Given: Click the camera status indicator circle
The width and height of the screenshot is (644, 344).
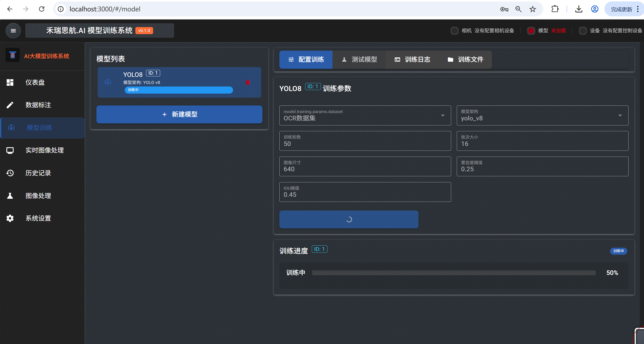Looking at the screenshot, I should point(454,31).
